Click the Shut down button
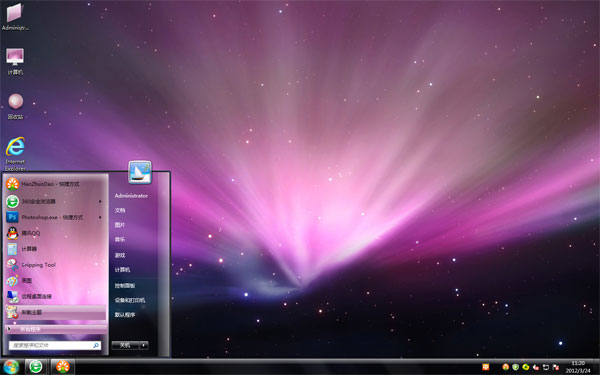This screenshot has height=375, width=600. point(125,345)
